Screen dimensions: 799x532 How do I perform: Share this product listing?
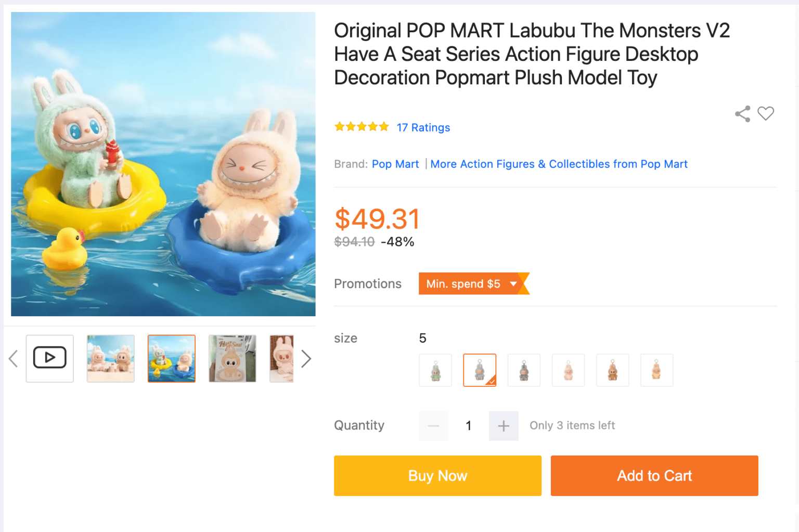(x=742, y=113)
